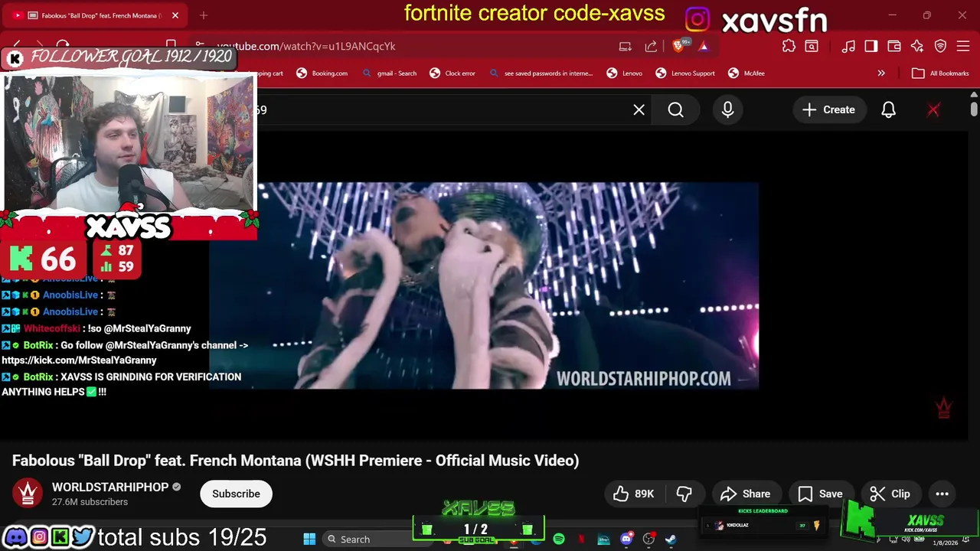Save the video to a playlist
Viewport: 980px width, 551px height.
tap(820, 494)
